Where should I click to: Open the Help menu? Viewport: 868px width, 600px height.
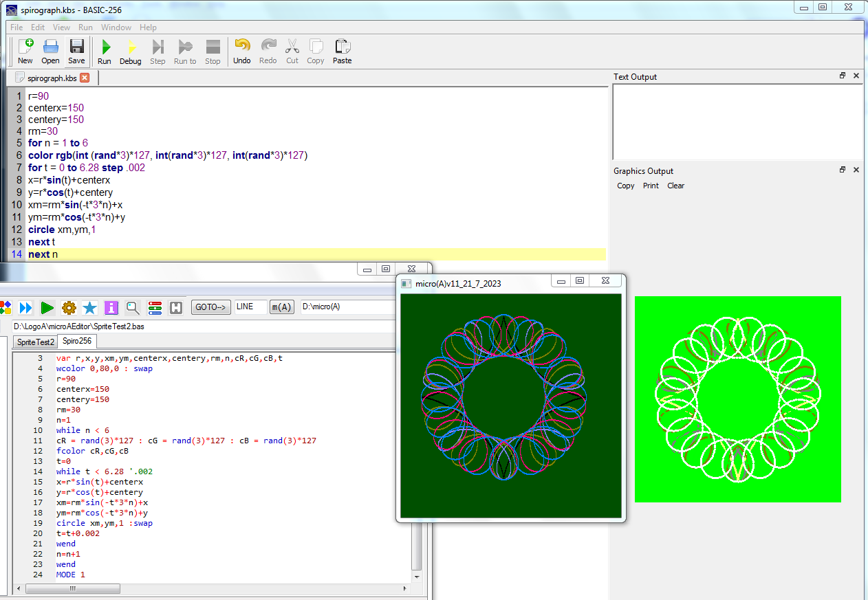pos(148,27)
